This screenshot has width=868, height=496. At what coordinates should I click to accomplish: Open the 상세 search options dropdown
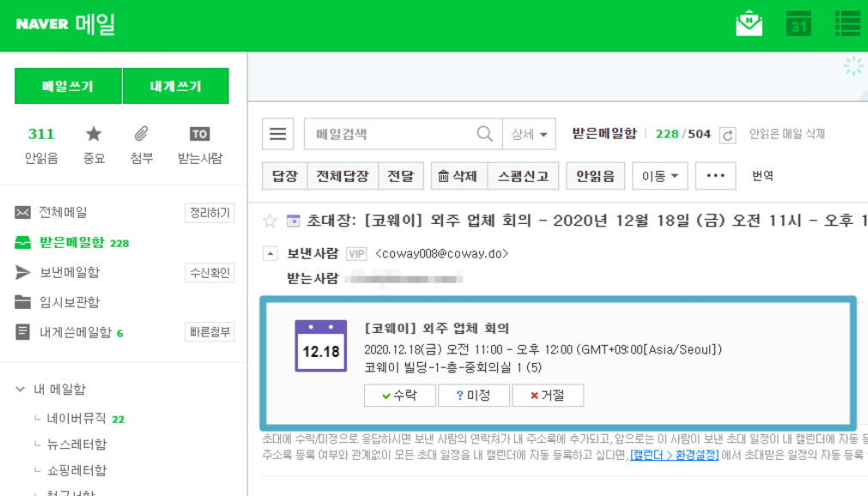pos(529,134)
